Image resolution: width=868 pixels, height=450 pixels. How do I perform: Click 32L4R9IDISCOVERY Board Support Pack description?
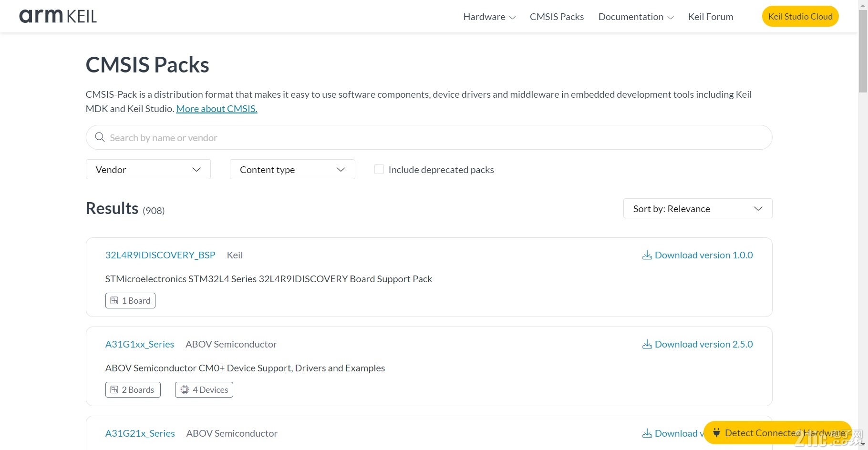[x=269, y=279]
